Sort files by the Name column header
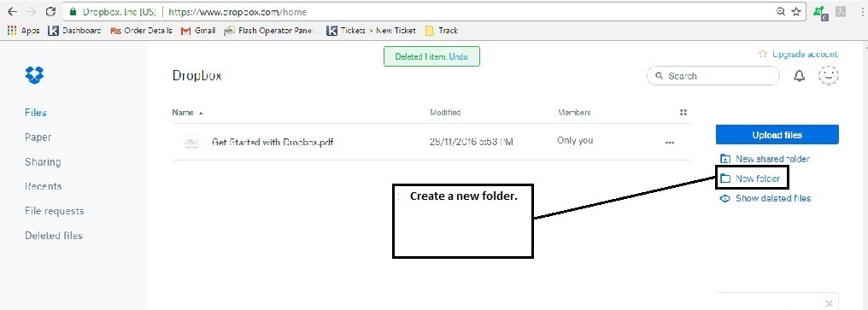The width and height of the screenshot is (868, 310). pos(188,113)
